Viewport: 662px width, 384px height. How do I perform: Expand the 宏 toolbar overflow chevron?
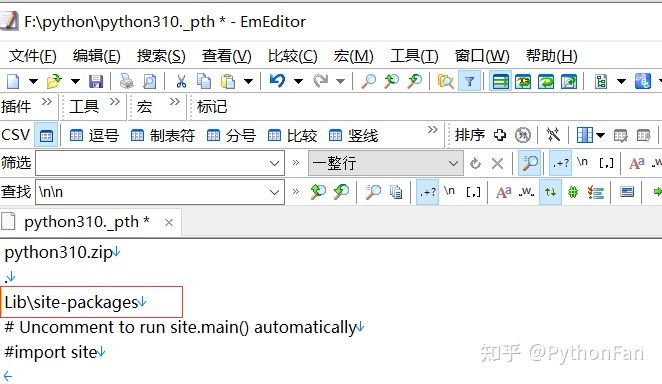click(x=175, y=102)
